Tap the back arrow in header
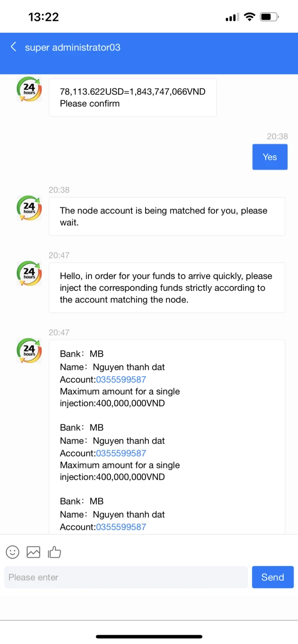This screenshot has height=644, width=298. [13, 47]
